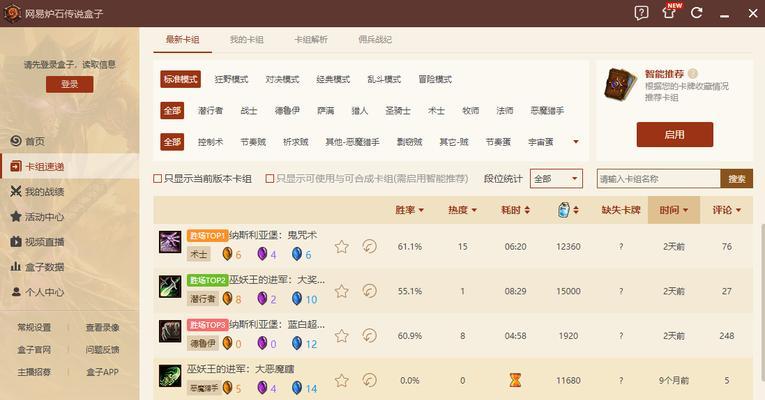765x400 pixels.
Task: Sort decks by 热度 column
Action: [462, 210]
